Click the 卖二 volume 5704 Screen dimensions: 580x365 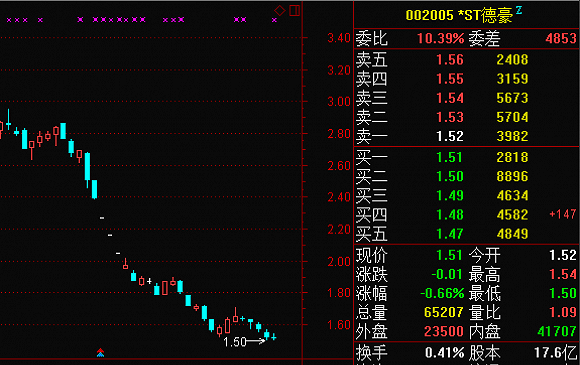pos(512,118)
